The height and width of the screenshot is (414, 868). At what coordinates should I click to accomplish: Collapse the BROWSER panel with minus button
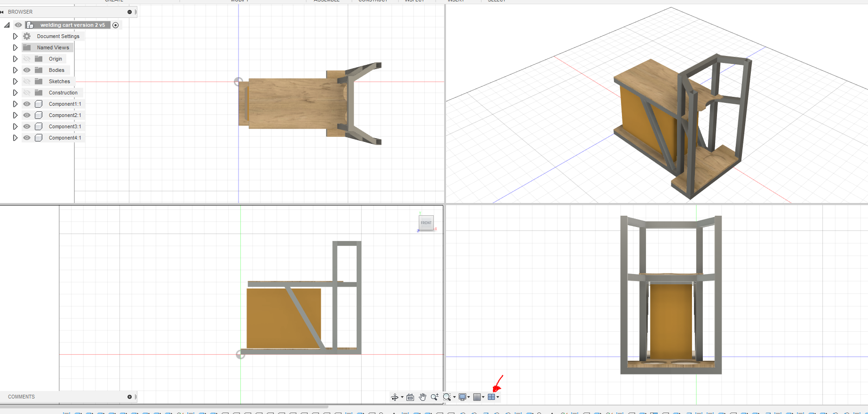(x=129, y=12)
